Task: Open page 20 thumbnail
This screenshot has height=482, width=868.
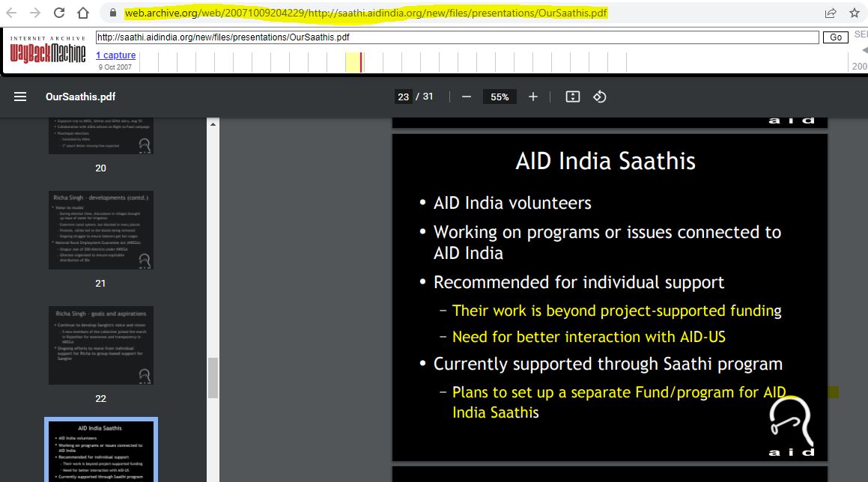Action: pyautogui.click(x=101, y=136)
